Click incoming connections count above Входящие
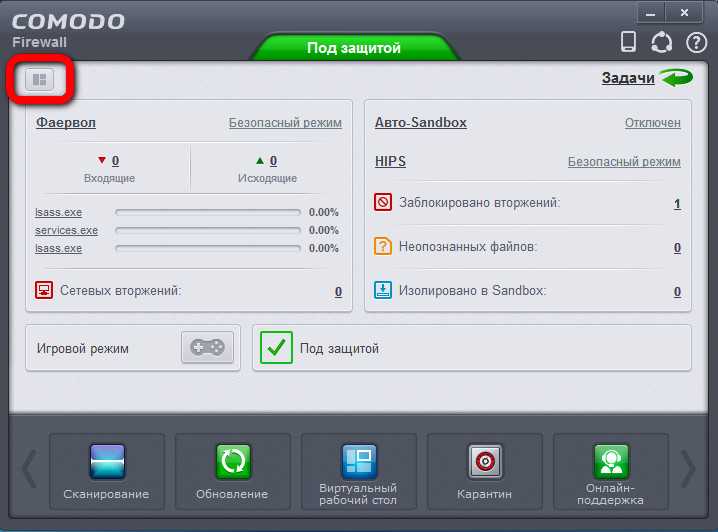This screenshot has width=718, height=532. 115,161
